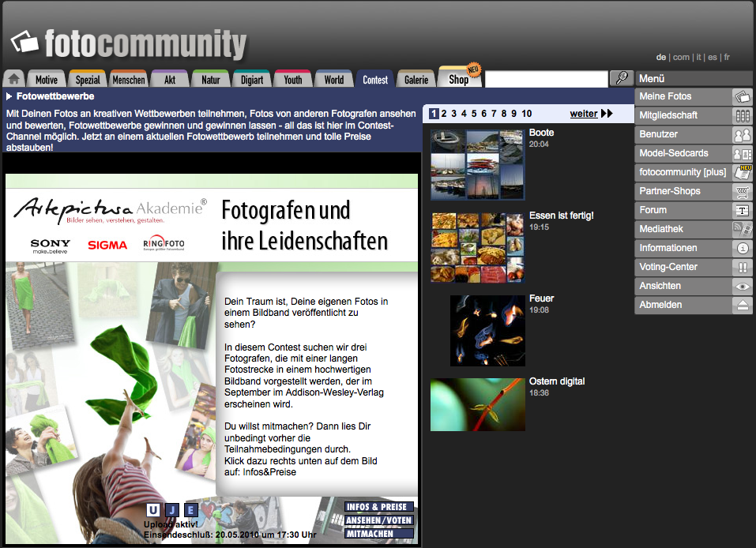
Task: Select the de language link
Action: 661,57
